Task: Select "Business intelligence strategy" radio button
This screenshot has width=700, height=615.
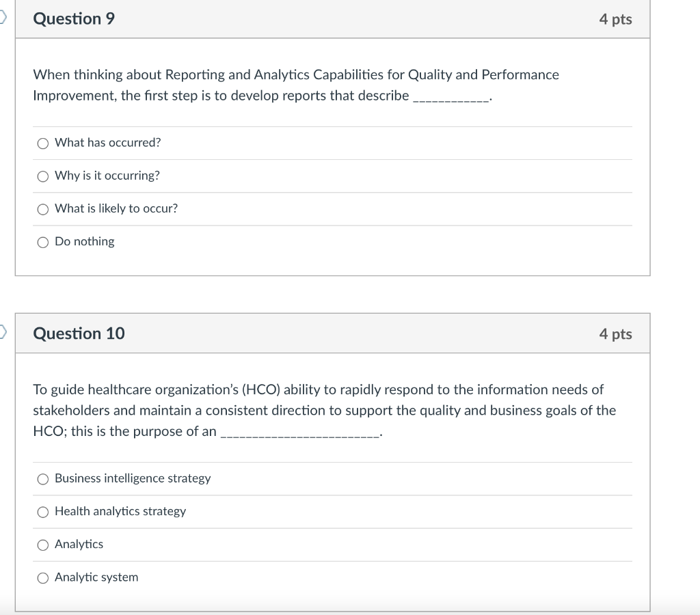Action: coord(42,479)
